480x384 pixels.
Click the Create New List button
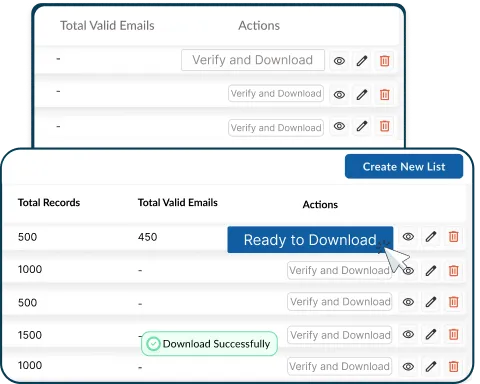(404, 166)
